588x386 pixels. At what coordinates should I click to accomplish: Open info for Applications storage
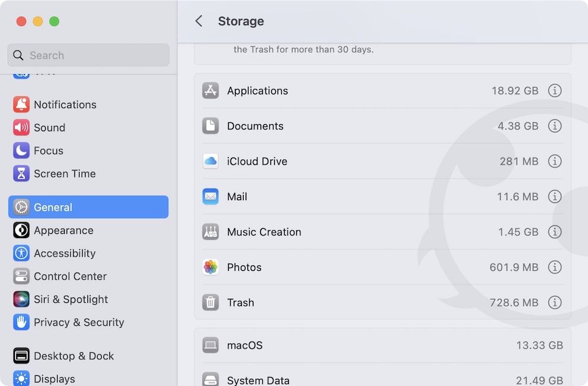[x=555, y=91]
